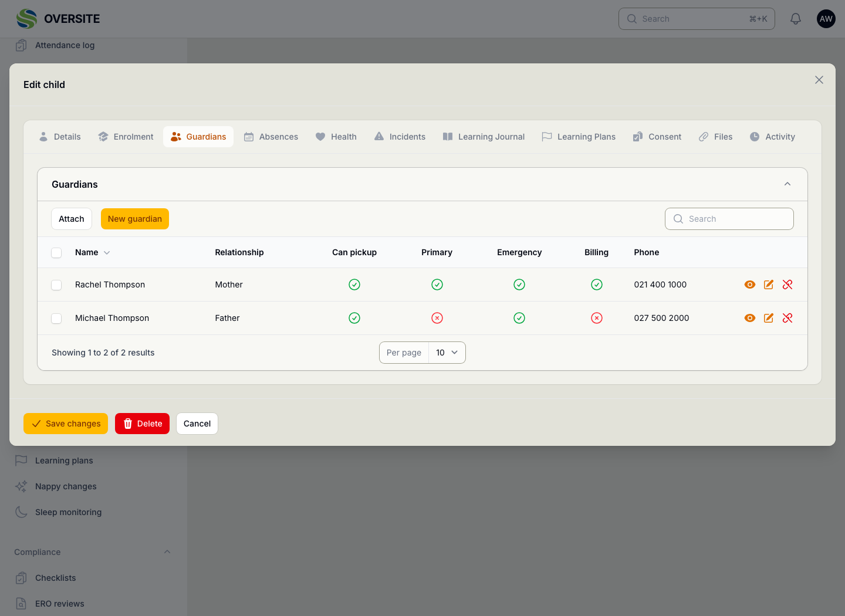845x616 pixels.
Task: Collapse the Guardians section chevron
Action: coord(787,184)
